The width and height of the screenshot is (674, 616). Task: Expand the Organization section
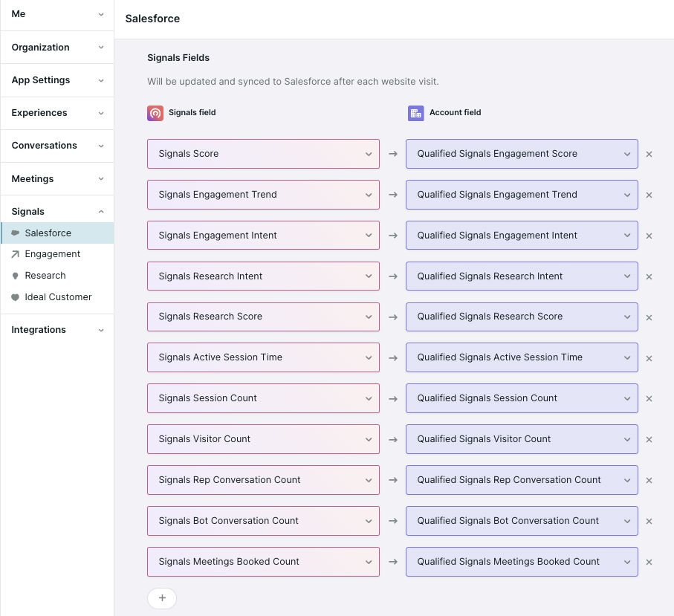click(57, 48)
